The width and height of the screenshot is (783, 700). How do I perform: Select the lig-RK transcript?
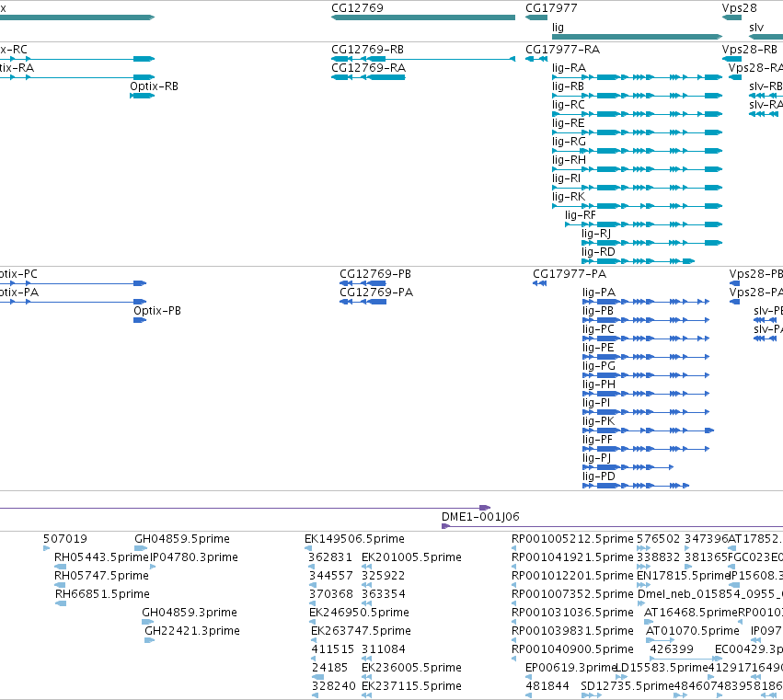pos(569,197)
